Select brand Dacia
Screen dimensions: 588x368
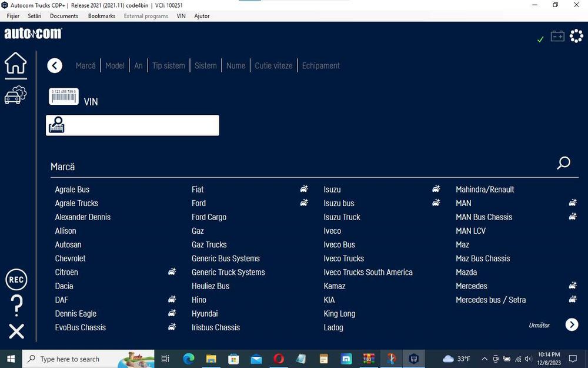64,286
